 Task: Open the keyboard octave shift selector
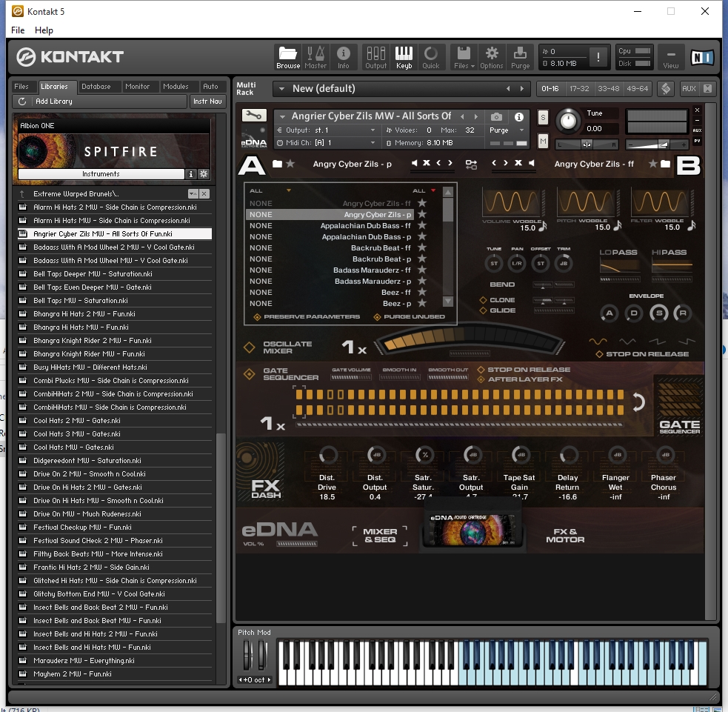tap(254, 679)
